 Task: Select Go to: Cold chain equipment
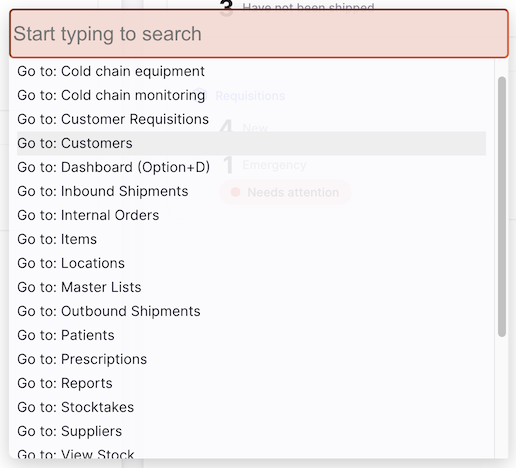click(x=251, y=71)
